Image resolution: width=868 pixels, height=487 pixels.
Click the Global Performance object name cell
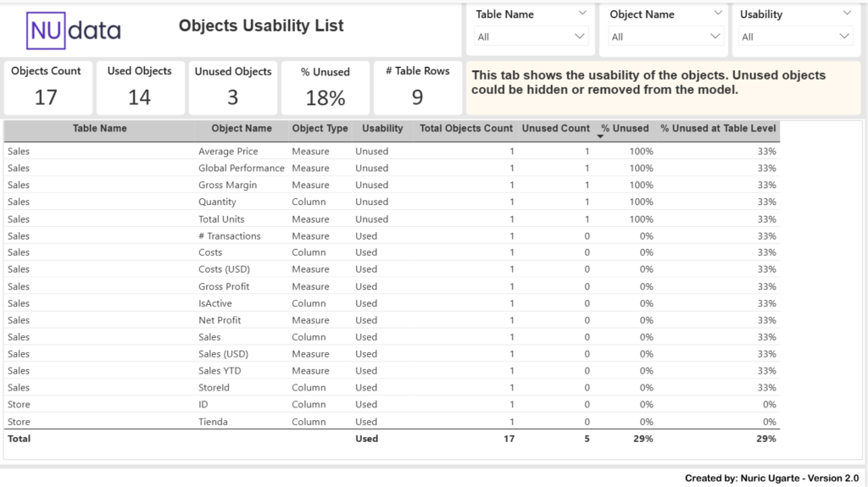(241, 169)
